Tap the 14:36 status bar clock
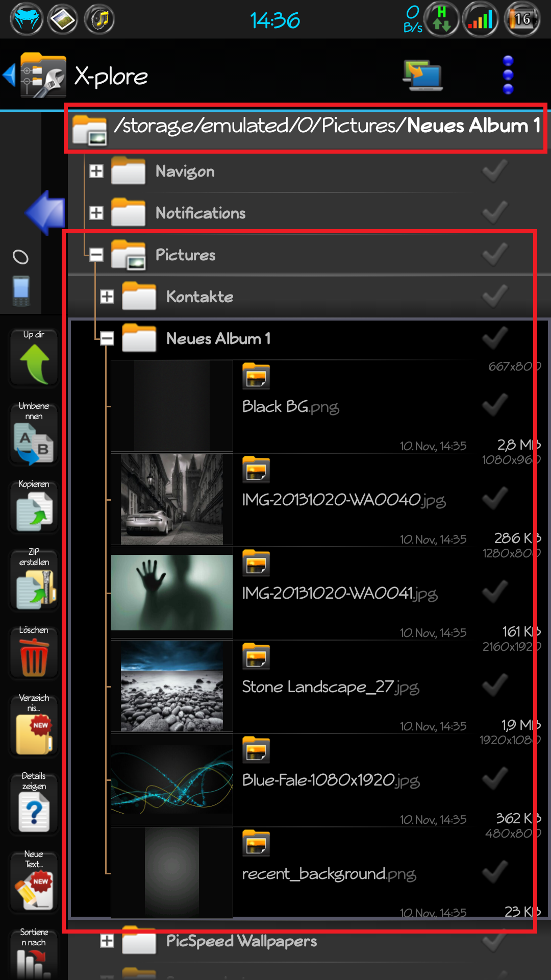 (x=275, y=20)
